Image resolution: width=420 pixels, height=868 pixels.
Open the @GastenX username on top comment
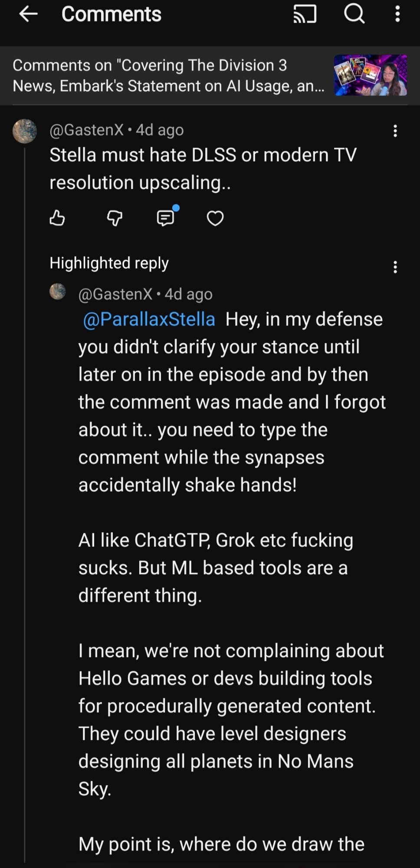[x=87, y=130]
